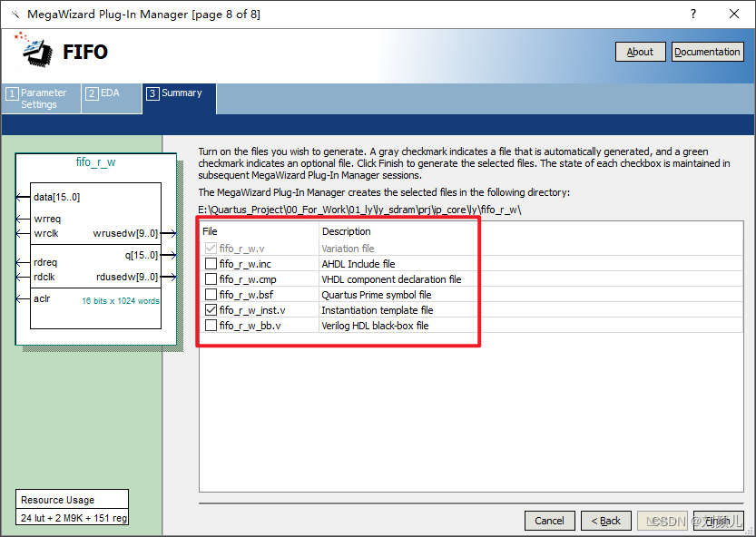Switch to the EDA tab

tap(112, 98)
